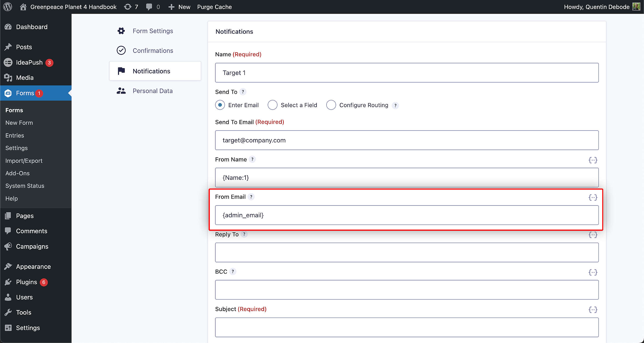Click the Notifications flag icon
644x343 pixels.
pyautogui.click(x=121, y=71)
